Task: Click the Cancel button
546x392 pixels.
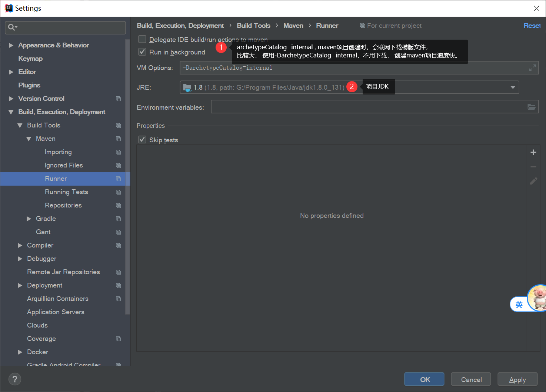Action: pyautogui.click(x=471, y=379)
